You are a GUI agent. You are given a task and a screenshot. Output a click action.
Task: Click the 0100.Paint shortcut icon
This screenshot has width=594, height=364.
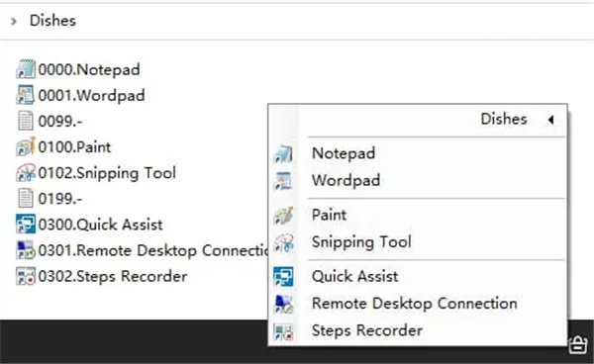26,146
